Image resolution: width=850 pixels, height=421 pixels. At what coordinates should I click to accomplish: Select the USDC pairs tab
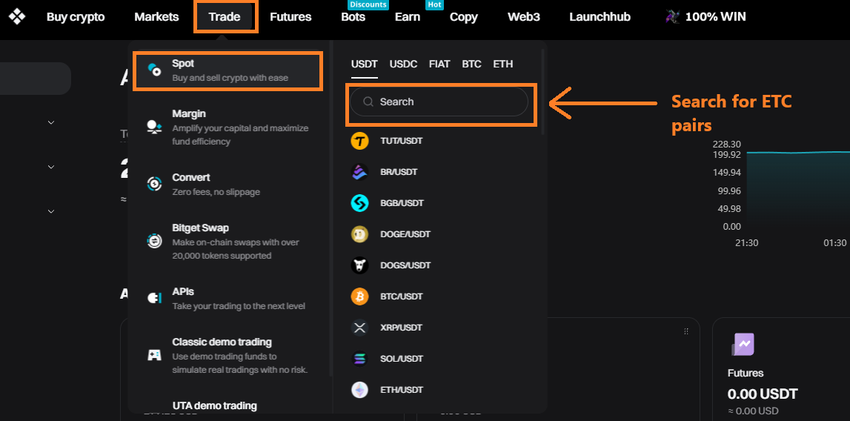tap(403, 64)
